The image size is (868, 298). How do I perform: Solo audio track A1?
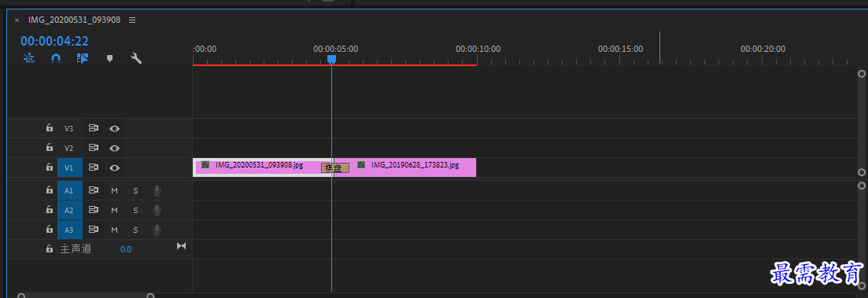tap(135, 191)
